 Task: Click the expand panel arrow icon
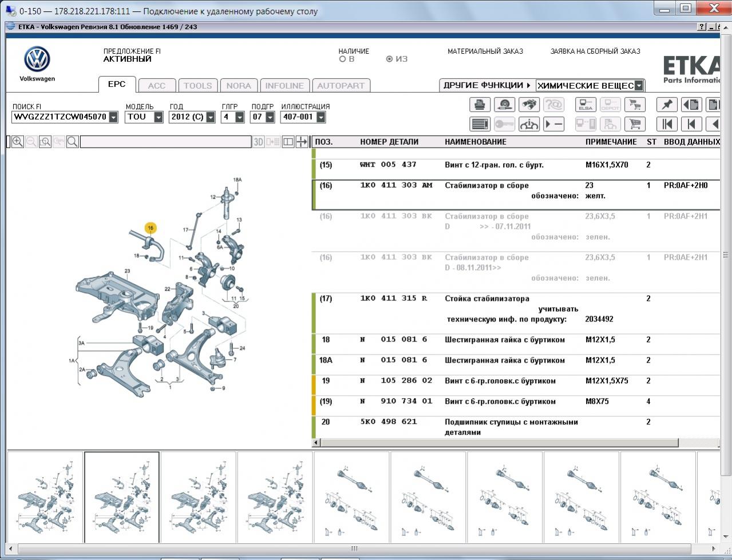302,142
